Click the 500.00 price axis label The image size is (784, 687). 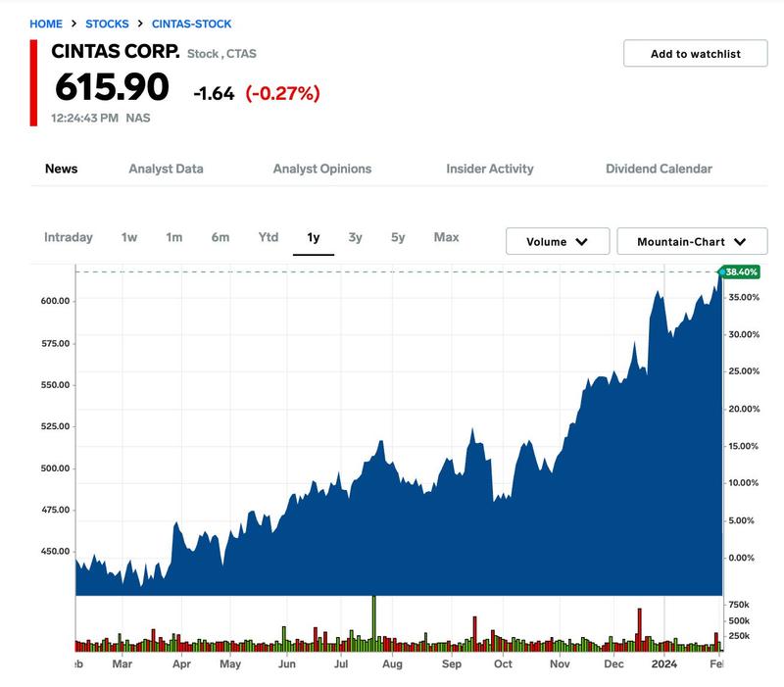coord(55,468)
